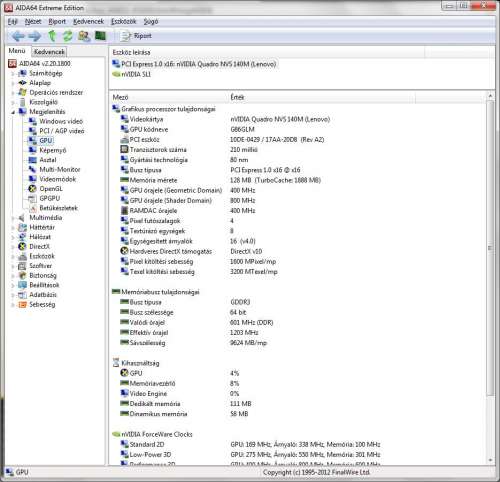Click the Beállítások icon in the tree

tap(22, 285)
